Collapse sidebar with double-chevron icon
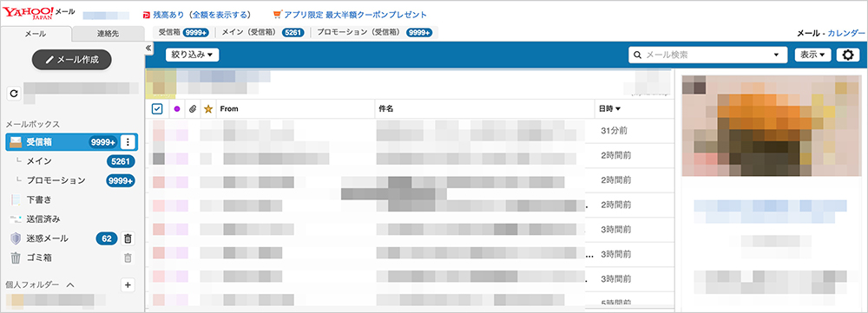Image resolution: width=868 pixels, height=313 pixels. point(148,48)
